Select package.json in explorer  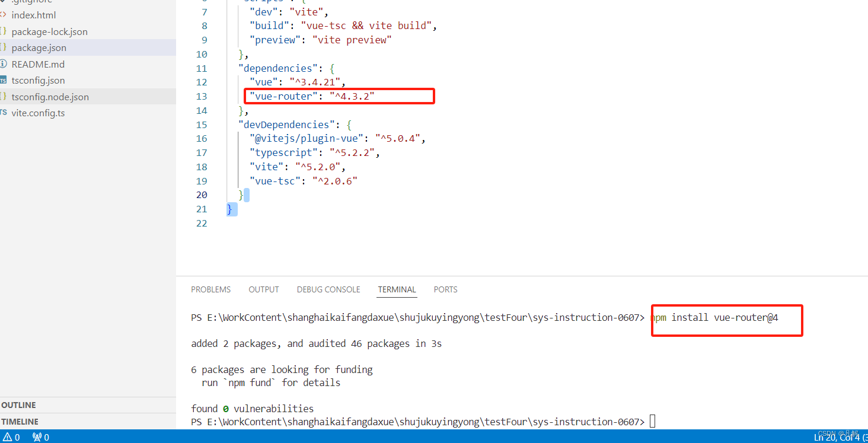tap(39, 47)
